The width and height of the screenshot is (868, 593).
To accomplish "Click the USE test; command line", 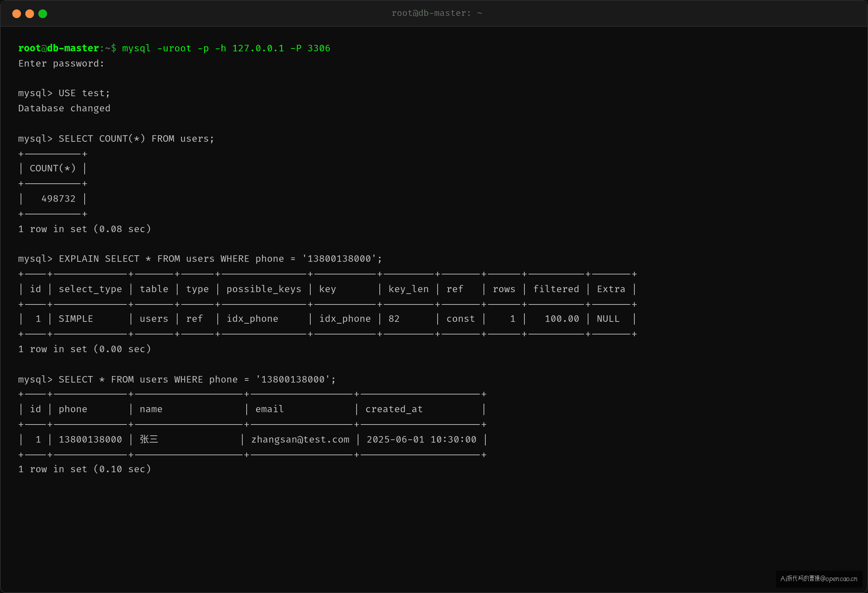I will 64,93.
